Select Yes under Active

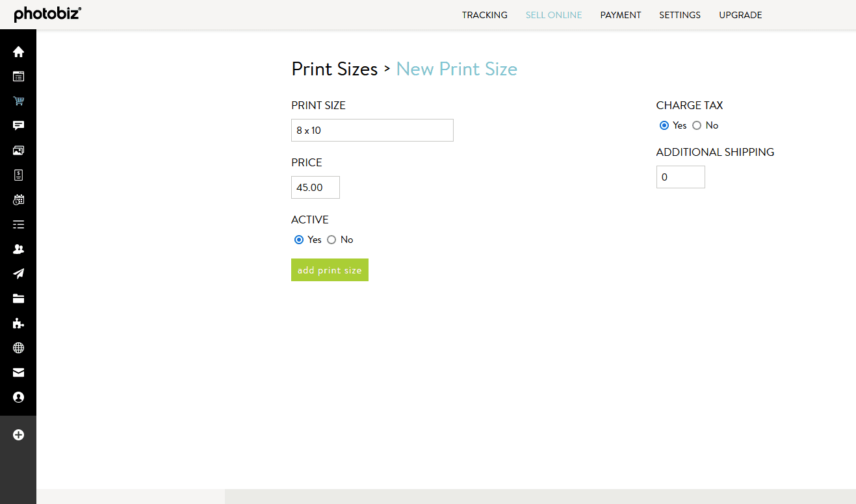pos(299,240)
